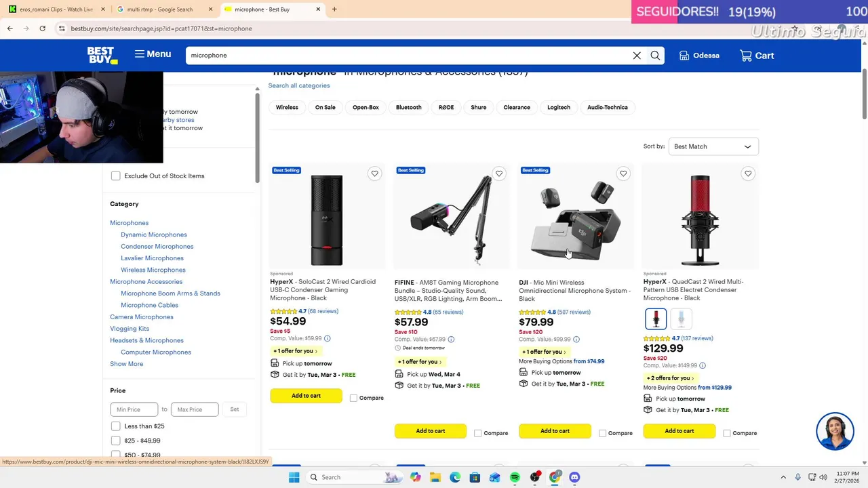Open the Cart icon
Screen dimensions: 868x488
pos(757,56)
